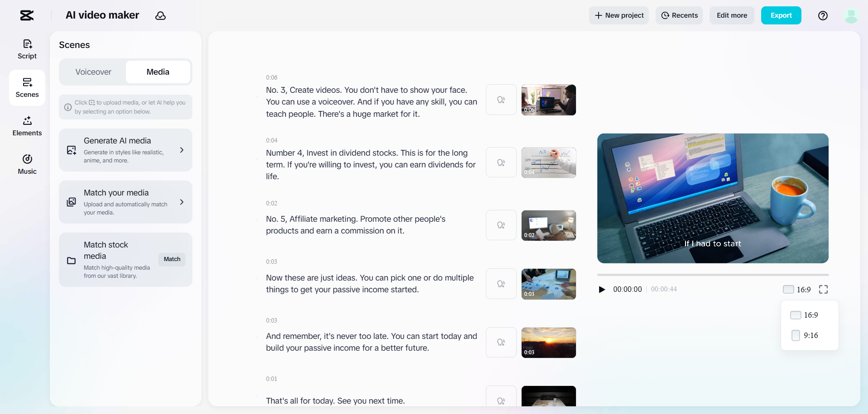868x414 pixels.
Task: Open the 16:9 aspect ratio dropdown
Action: point(797,290)
